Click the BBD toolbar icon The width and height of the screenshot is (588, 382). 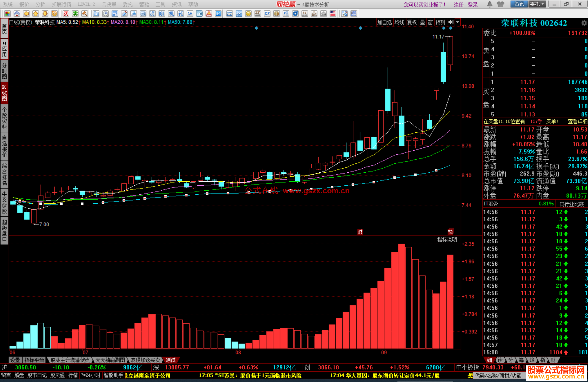pyautogui.click(x=162, y=14)
